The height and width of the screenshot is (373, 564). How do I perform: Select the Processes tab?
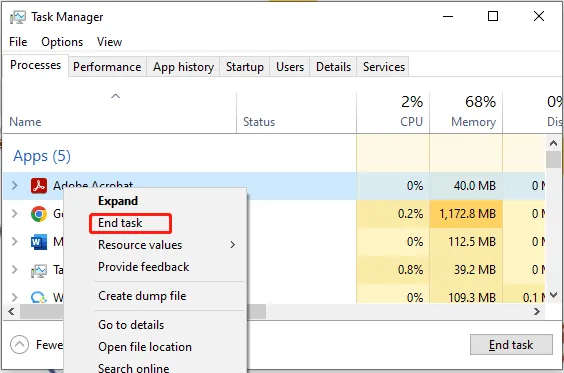(x=35, y=65)
